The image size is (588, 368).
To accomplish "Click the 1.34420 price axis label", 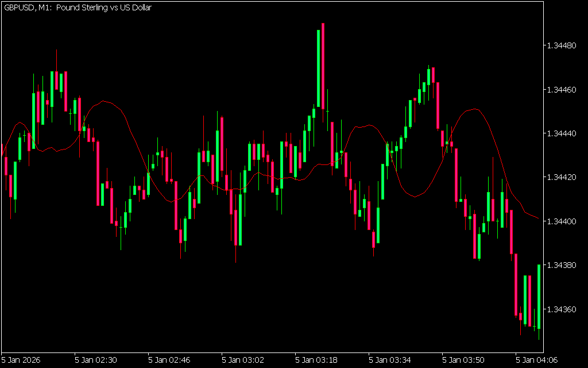I will click(563, 178).
